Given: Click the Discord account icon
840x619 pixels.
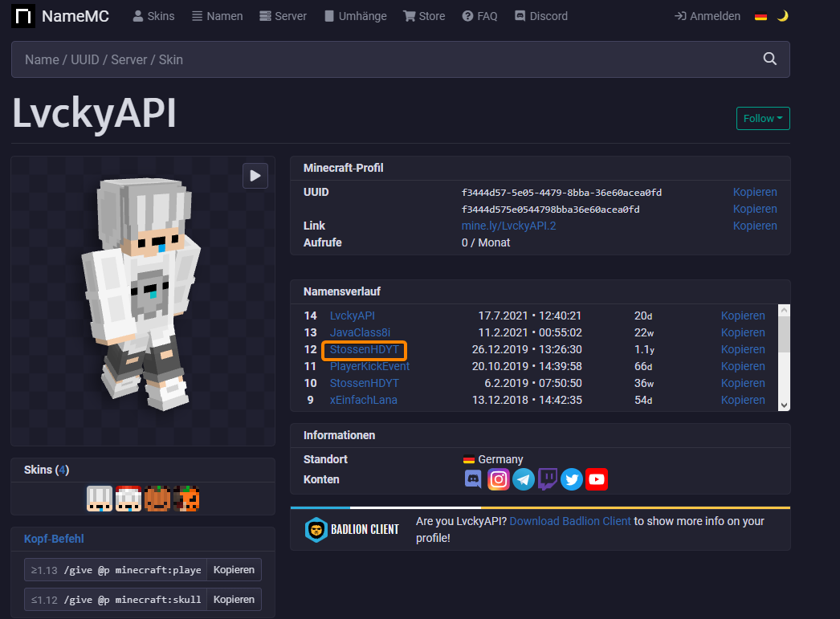Looking at the screenshot, I should click(x=473, y=479).
